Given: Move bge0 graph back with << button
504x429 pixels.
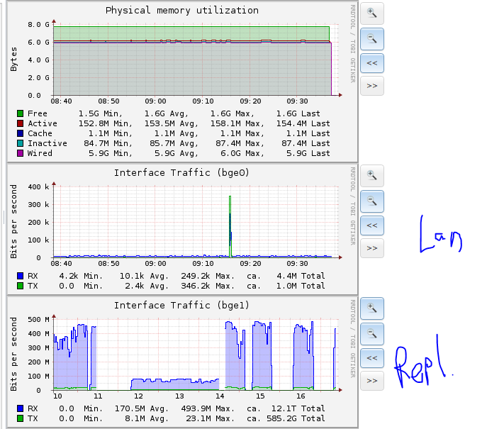Looking at the screenshot, I should (372, 225).
